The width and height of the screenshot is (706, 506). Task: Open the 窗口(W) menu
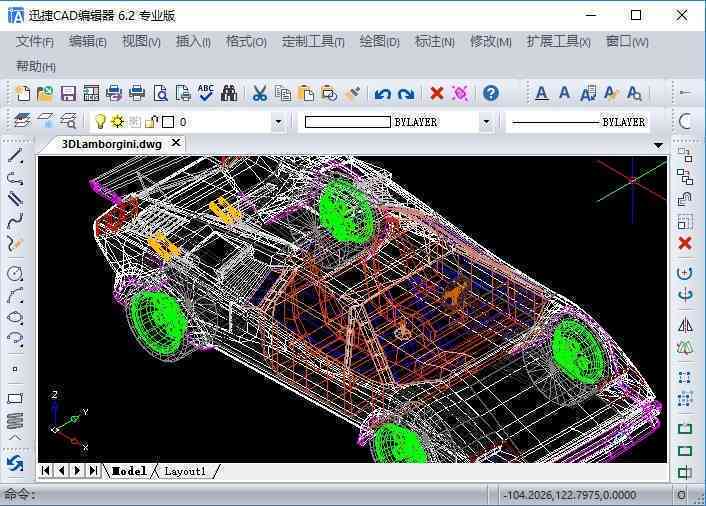(x=627, y=42)
